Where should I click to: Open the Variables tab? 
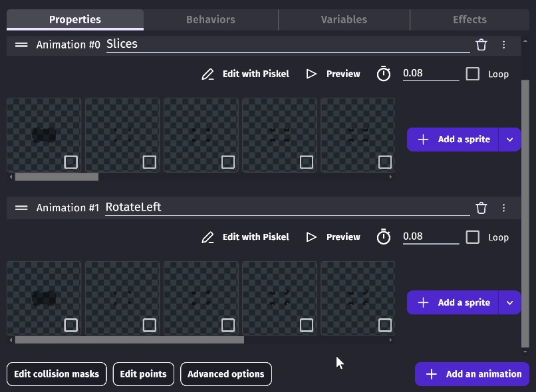point(344,19)
